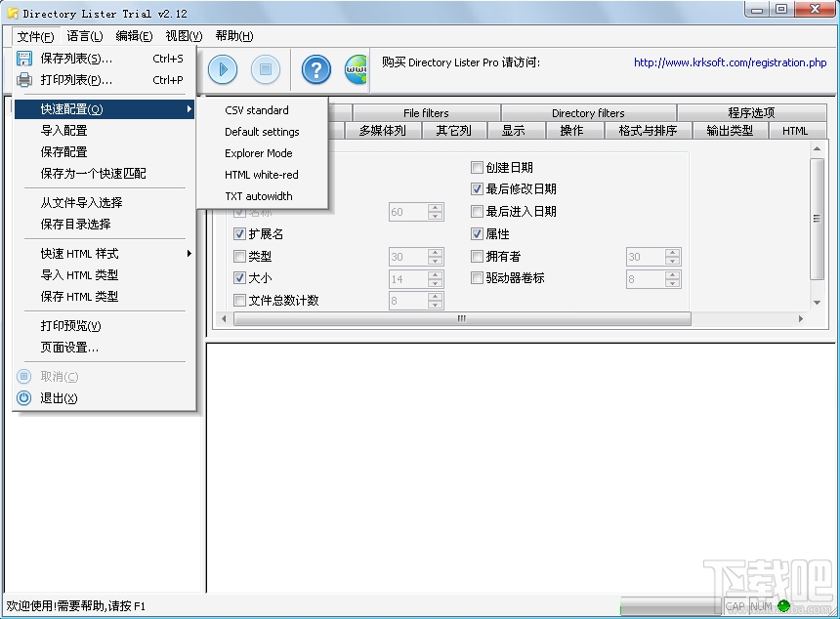This screenshot has width=840, height=619.
Task: Click the WWW globe toolbar icon
Action: [358, 69]
